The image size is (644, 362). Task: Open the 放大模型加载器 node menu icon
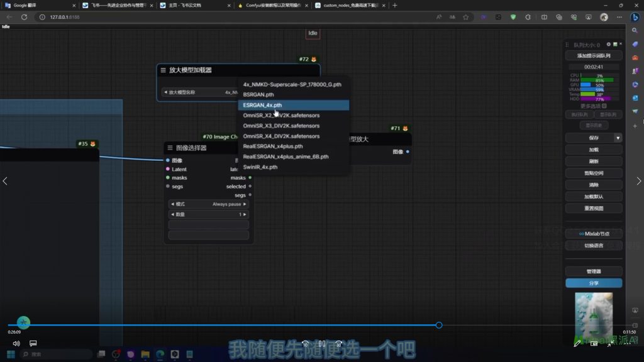(x=164, y=70)
